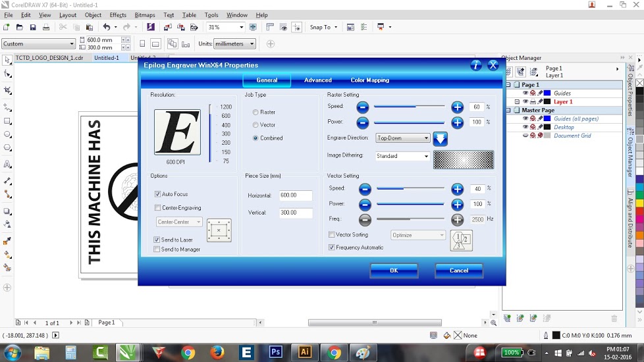Click the New document icon in toolbar
This screenshot has width=644, height=362.
point(6,27)
